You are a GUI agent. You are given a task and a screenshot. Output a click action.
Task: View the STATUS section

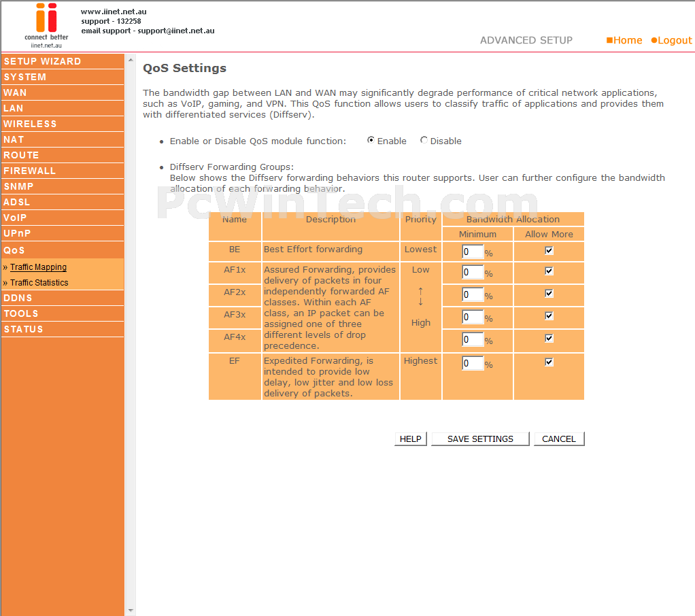63,329
